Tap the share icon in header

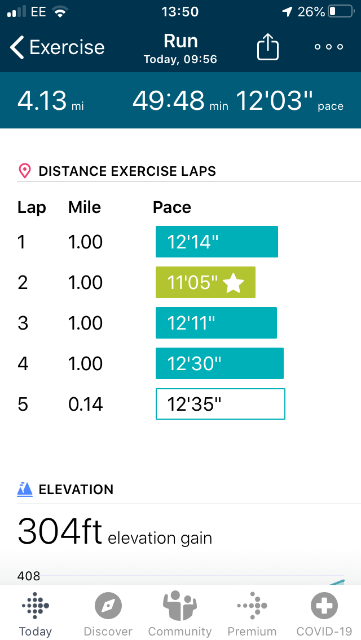(267, 47)
